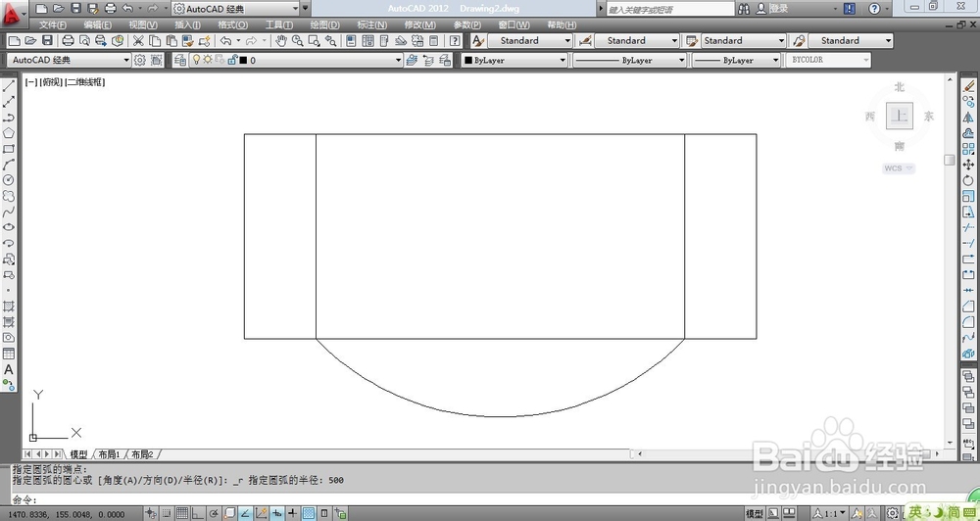Switch to the 布局2 layout tab
This screenshot has height=521, width=980.
(x=142, y=454)
